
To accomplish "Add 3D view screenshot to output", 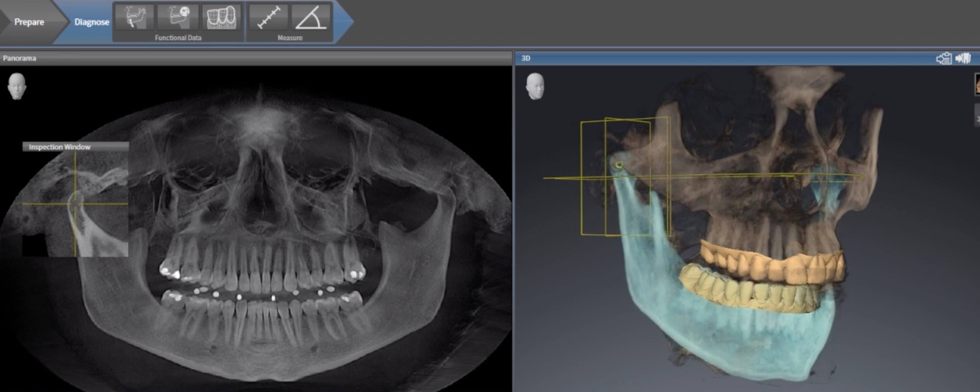I will click(x=963, y=58).
